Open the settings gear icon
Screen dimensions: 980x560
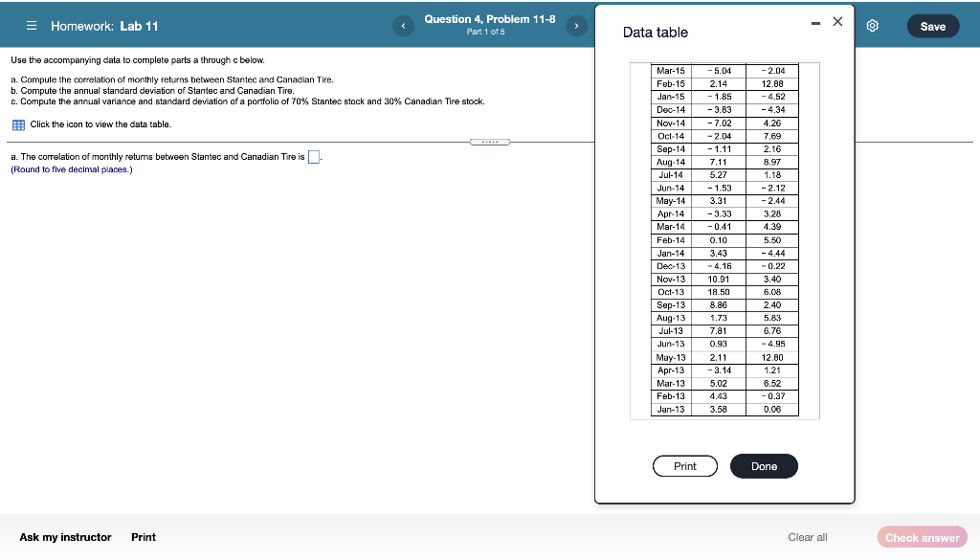(873, 26)
